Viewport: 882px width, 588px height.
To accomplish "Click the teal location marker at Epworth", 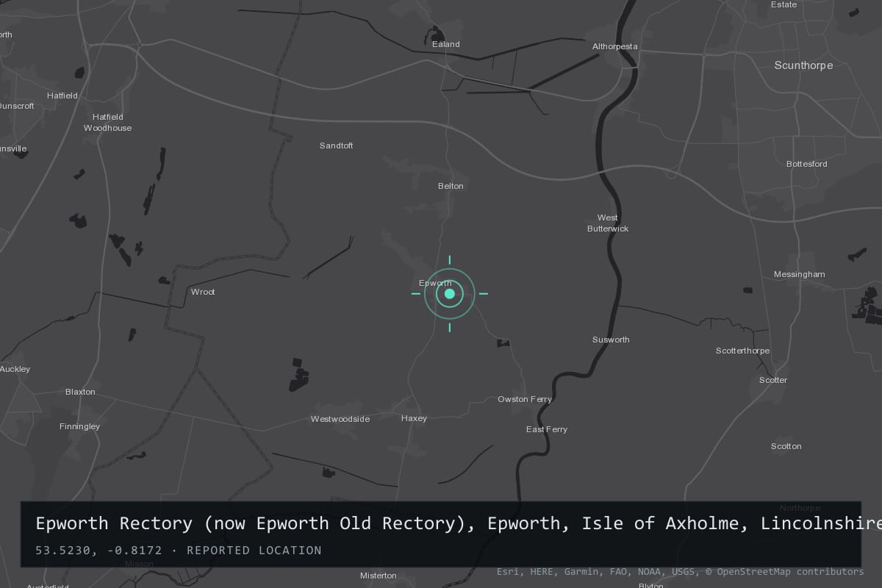I will click(x=450, y=293).
